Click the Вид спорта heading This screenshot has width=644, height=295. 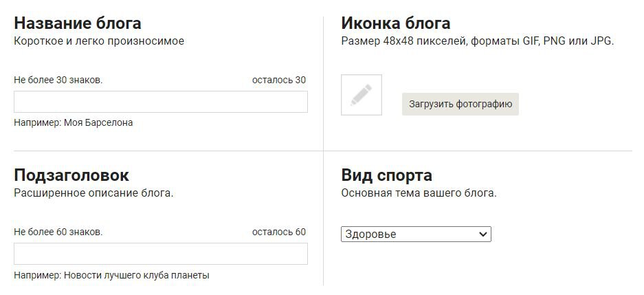(386, 175)
